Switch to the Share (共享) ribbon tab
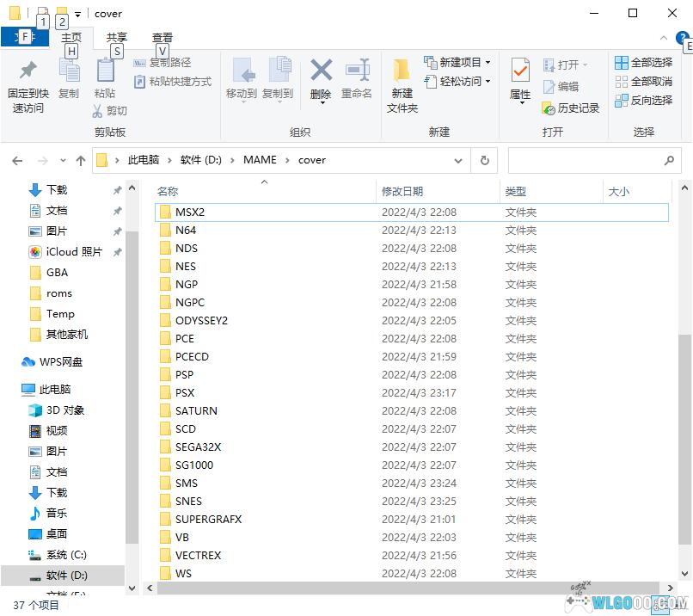This screenshot has width=693, height=616. point(117,38)
